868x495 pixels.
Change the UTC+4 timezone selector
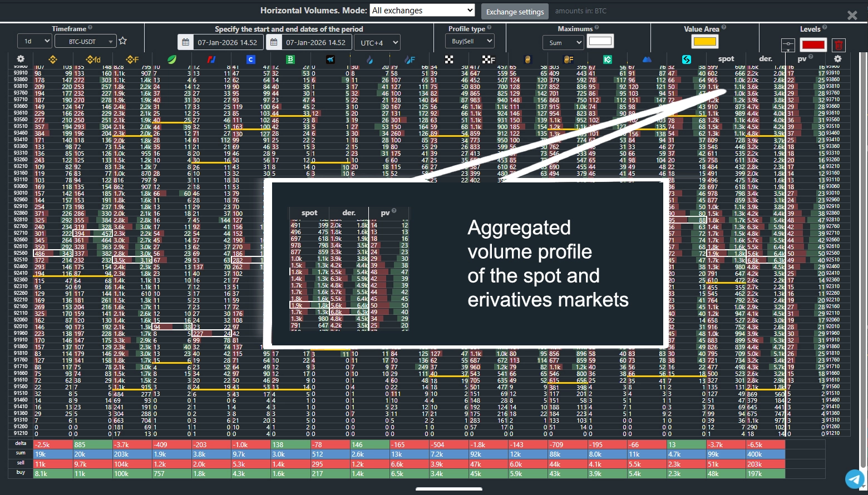point(378,42)
